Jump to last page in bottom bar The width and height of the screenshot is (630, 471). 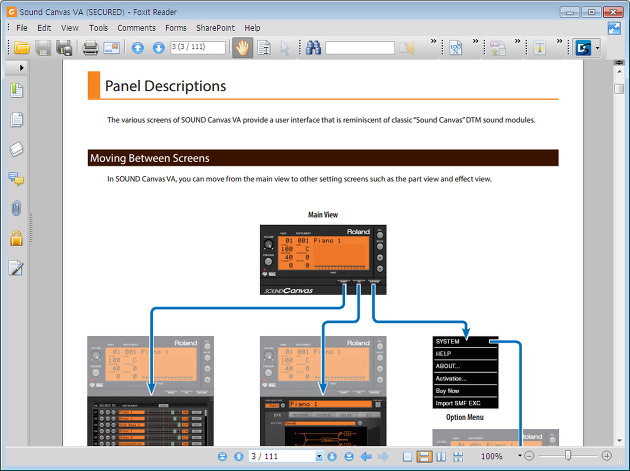349,457
